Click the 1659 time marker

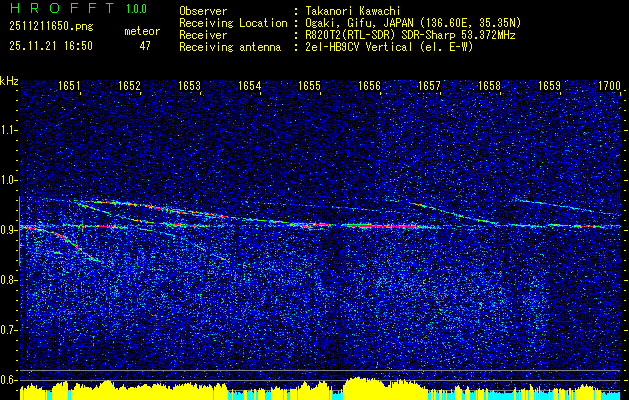pos(550,86)
